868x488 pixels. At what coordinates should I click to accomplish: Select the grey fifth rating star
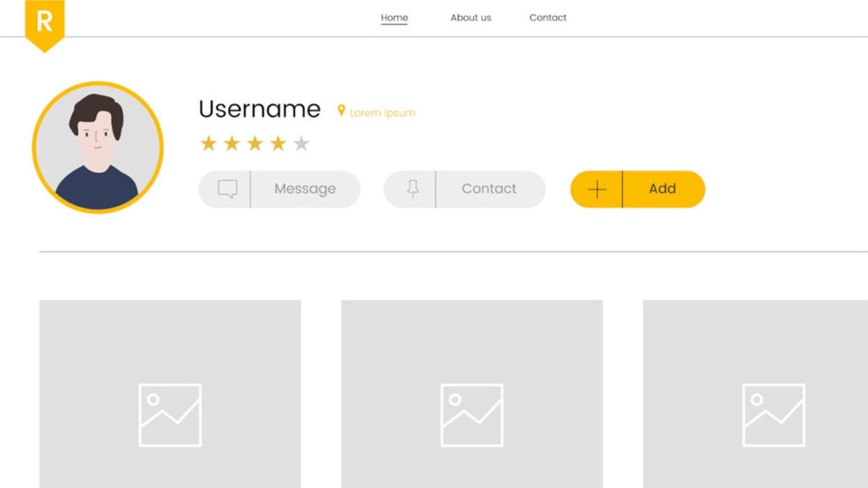[x=301, y=144]
